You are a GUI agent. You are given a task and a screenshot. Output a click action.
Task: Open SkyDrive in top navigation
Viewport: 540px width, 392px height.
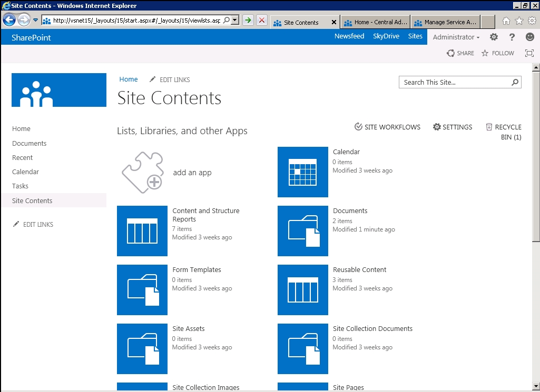pyautogui.click(x=386, y=36)
